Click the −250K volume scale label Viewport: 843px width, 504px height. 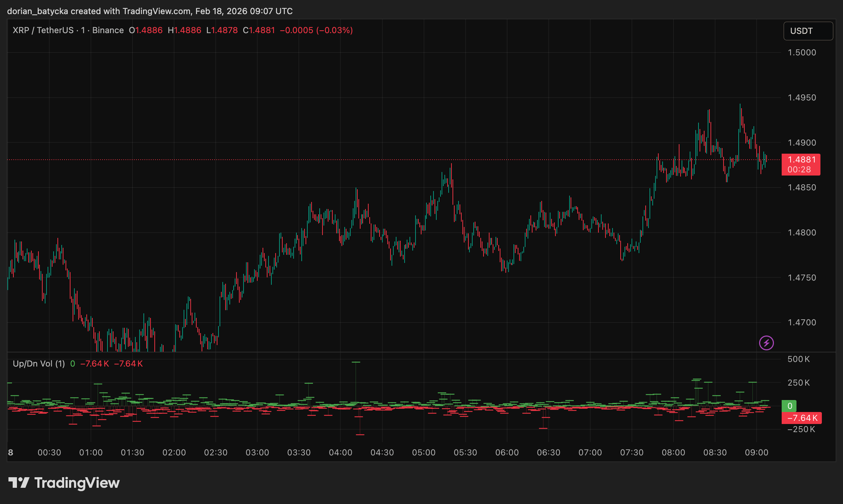[801, 429]
